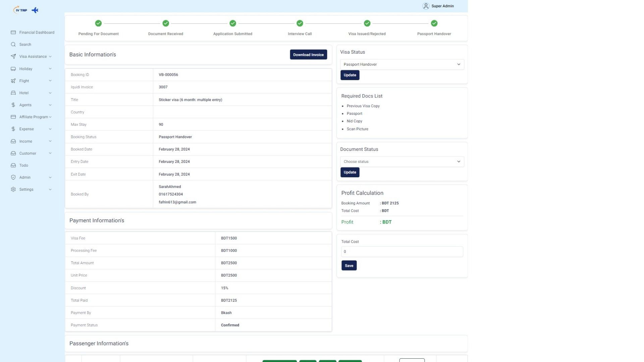Click the Passport Handover step checkmark
This screenshot has height=362, width=644.
[x=434, y=23]
